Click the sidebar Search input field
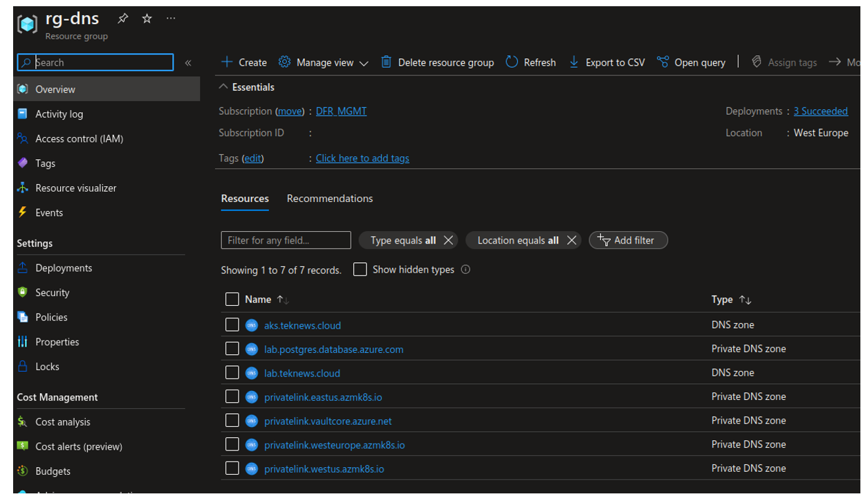The image size is (868, 501). 95,62
